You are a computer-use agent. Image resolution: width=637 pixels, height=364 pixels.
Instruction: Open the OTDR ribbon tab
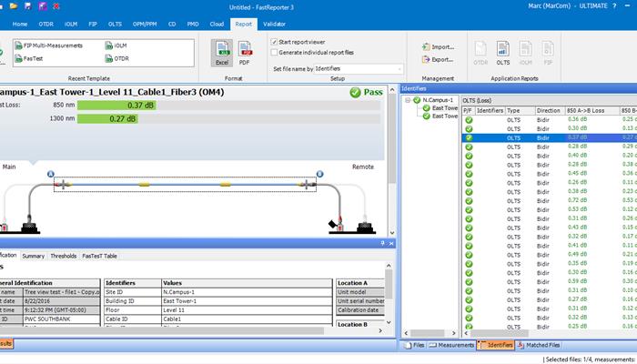click(45, 24)
